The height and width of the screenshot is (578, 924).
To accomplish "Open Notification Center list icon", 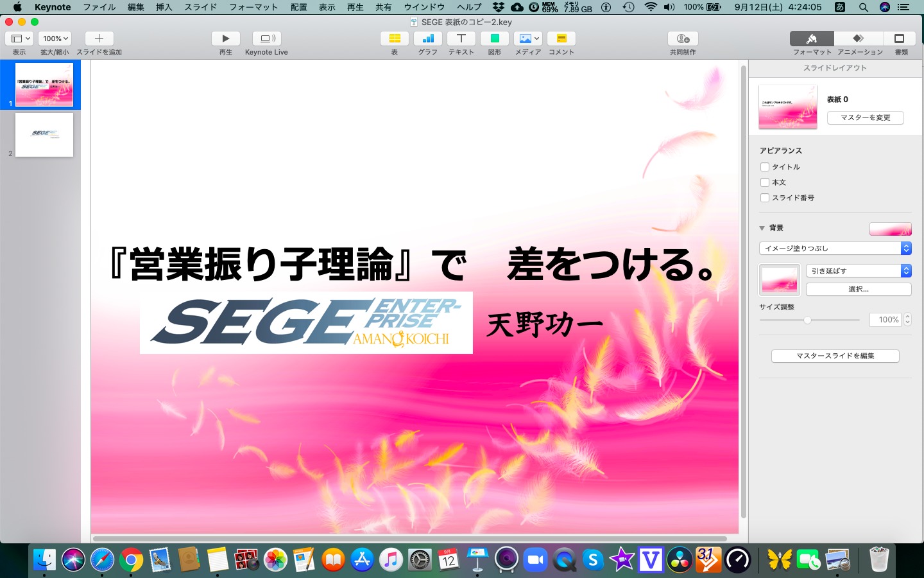I will tap(903, 7).
